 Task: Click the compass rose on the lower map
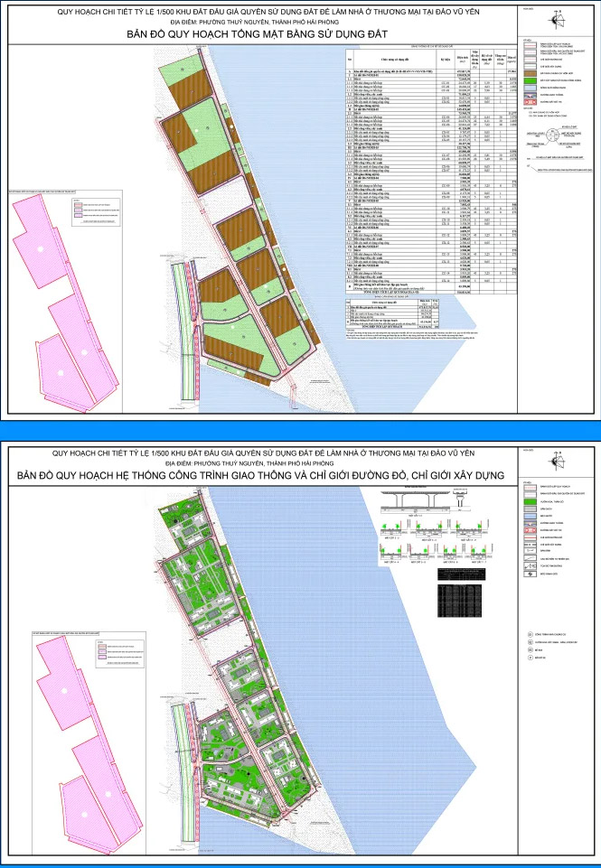556,461
